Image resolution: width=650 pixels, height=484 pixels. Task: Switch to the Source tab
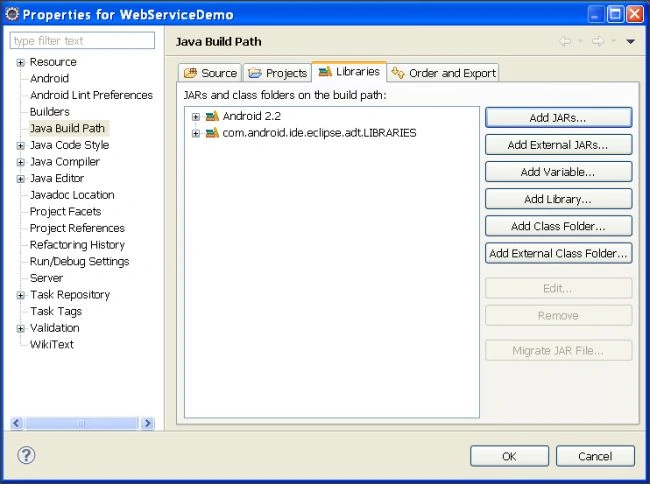pos(210,73)
